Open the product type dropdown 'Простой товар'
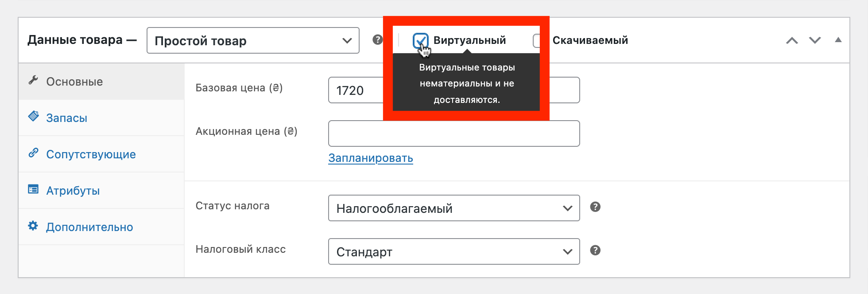Screen dimensions: 868x294 click(x=253, y=40)
